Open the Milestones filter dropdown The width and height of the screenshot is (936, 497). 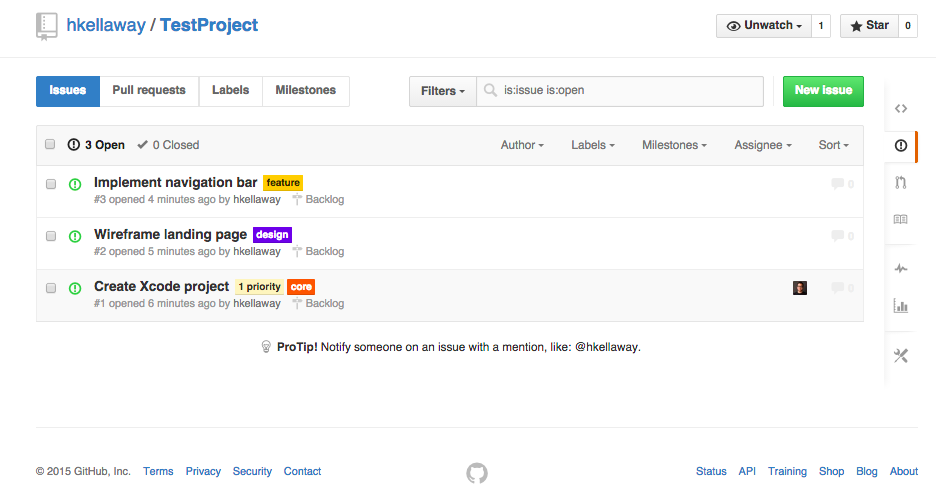pyautogui.click(x=675, y=145)
